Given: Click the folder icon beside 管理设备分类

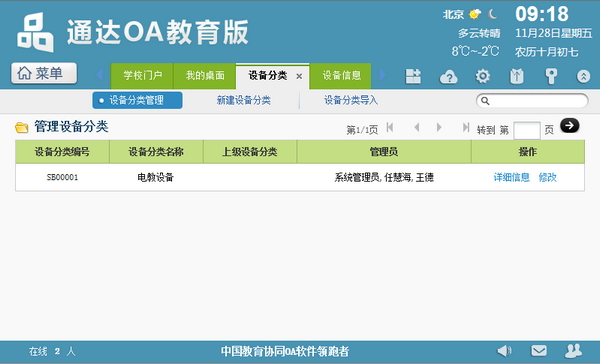Looking at the screenshot, I should [22, 127].
